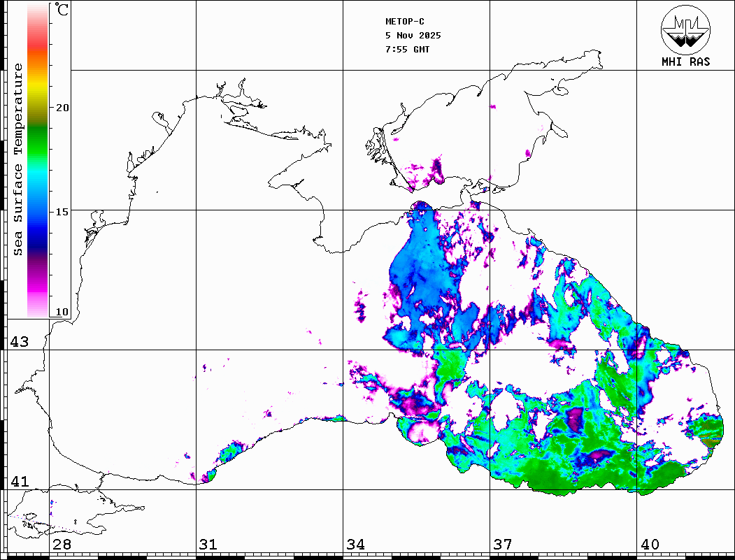Click the longitude label 37
This screenshot has height=560, width=735.
[x=503, y=545]
